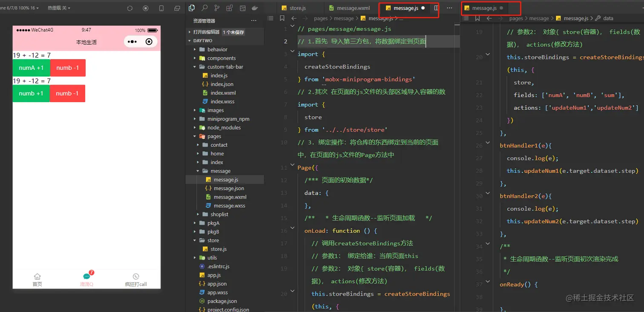Open the 热重载 关 hot-reload dropdown
The height and width of the screenshot is (312, 644).
point(59,8)
